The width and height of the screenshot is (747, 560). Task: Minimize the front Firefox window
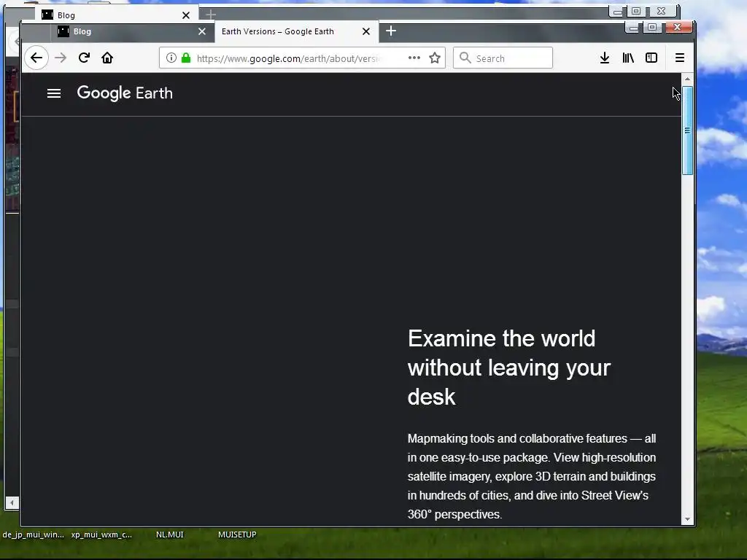(634, 28)
